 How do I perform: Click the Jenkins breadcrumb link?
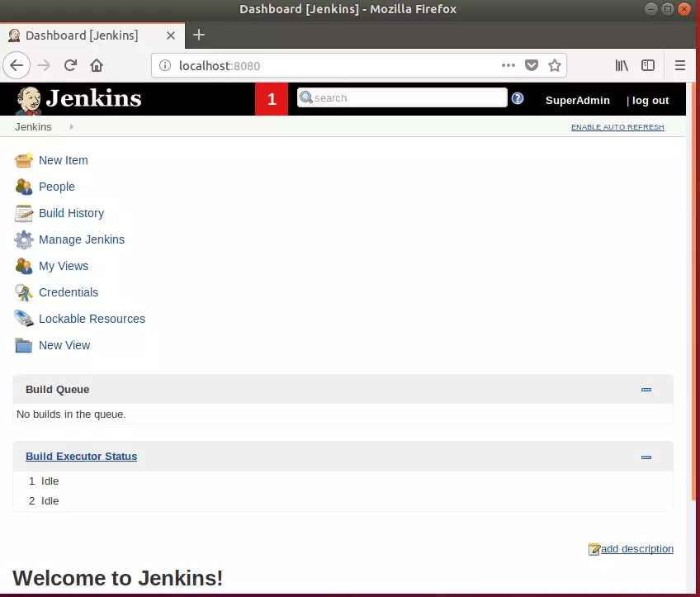point(33,127)
